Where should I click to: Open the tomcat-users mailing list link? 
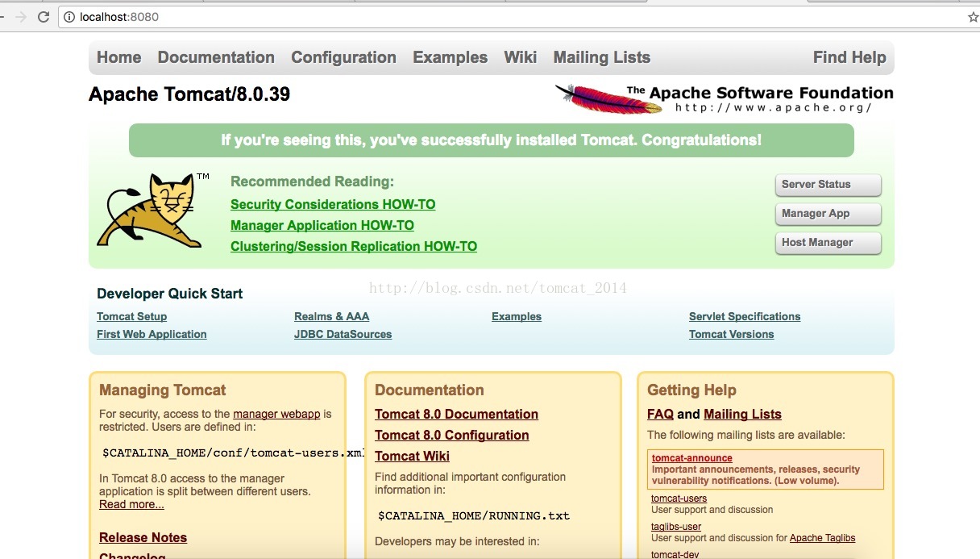(679, 499)
